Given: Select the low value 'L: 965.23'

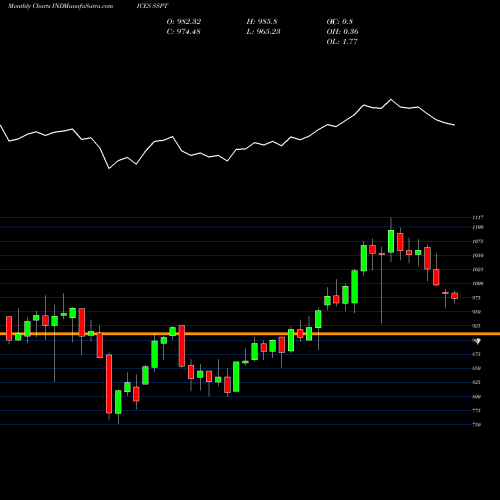Looking at the screenshot, I should click(263, 32).
